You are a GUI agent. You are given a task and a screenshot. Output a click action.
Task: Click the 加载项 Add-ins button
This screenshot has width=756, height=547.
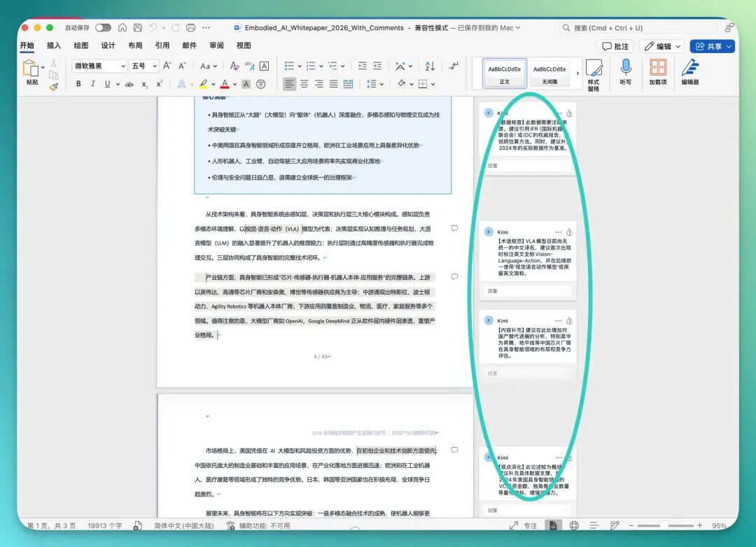coord(657,72)
